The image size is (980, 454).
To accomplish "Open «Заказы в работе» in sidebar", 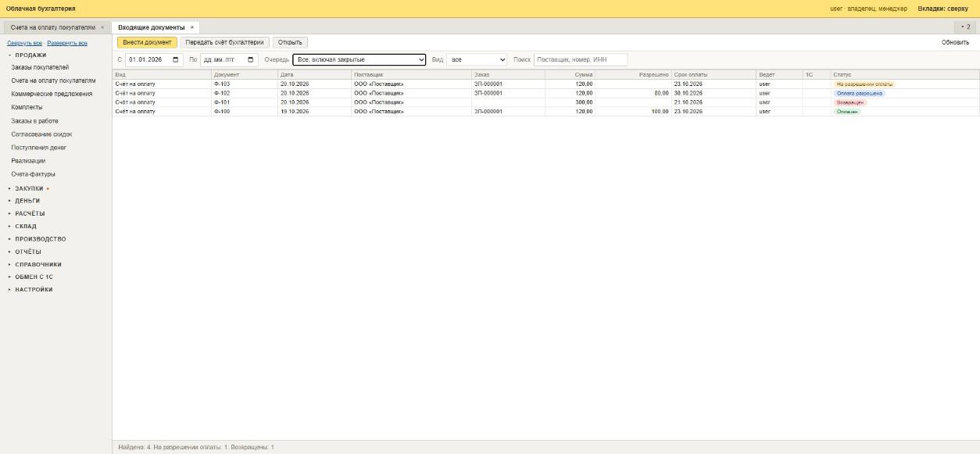I will 34,121.
